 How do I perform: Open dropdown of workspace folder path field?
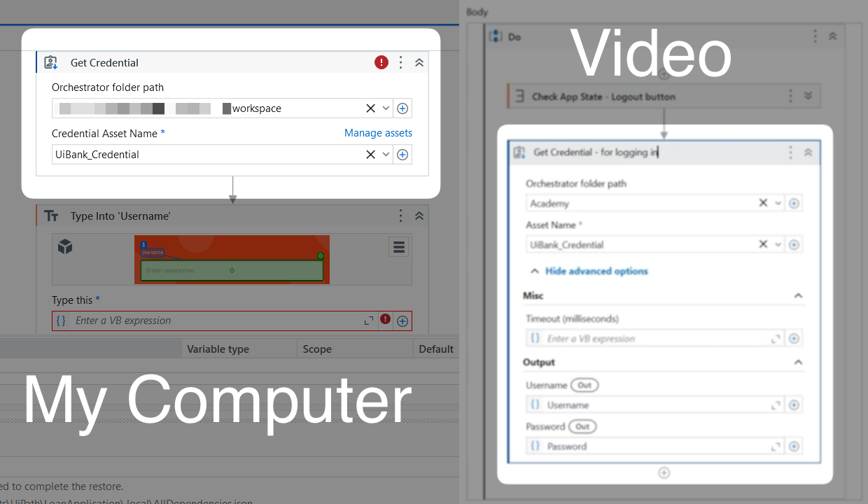tap(386, 108)
